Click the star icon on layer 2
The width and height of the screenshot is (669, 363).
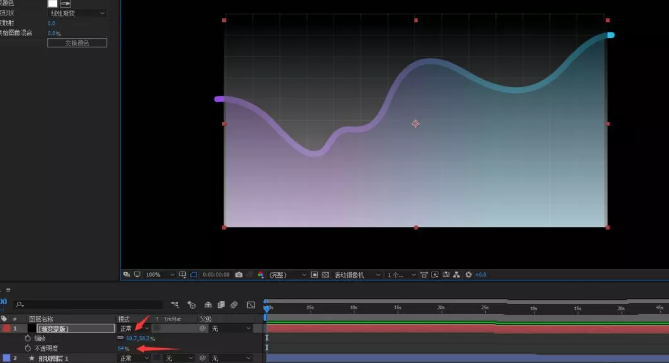tap(32, 358)
